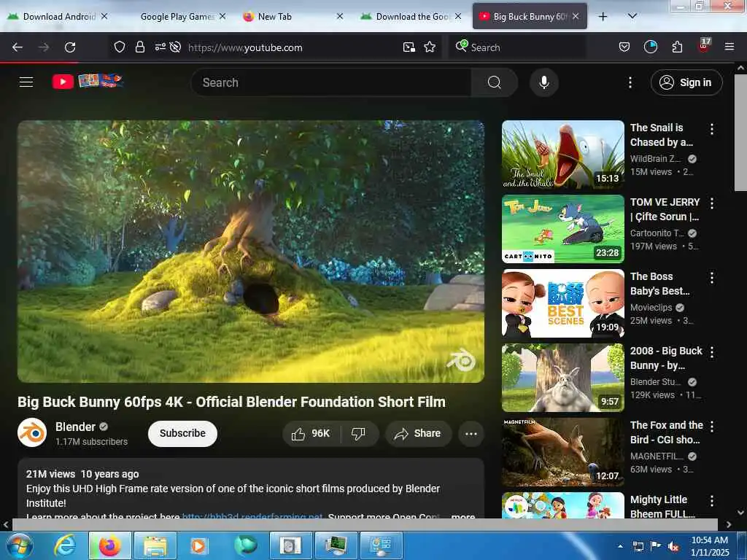Activate voice search microphone
The height and width of the screenshot is (560, 747).
click(544, 82)
